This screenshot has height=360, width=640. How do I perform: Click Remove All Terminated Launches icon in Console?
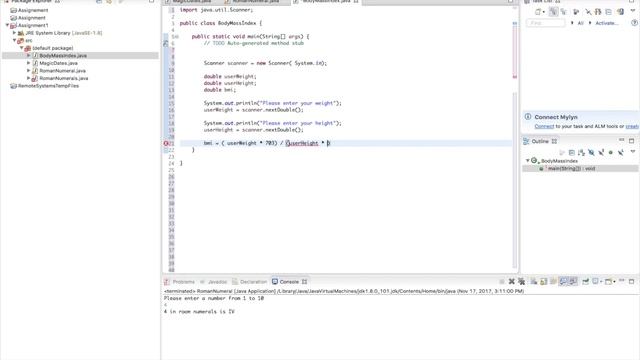522,282
